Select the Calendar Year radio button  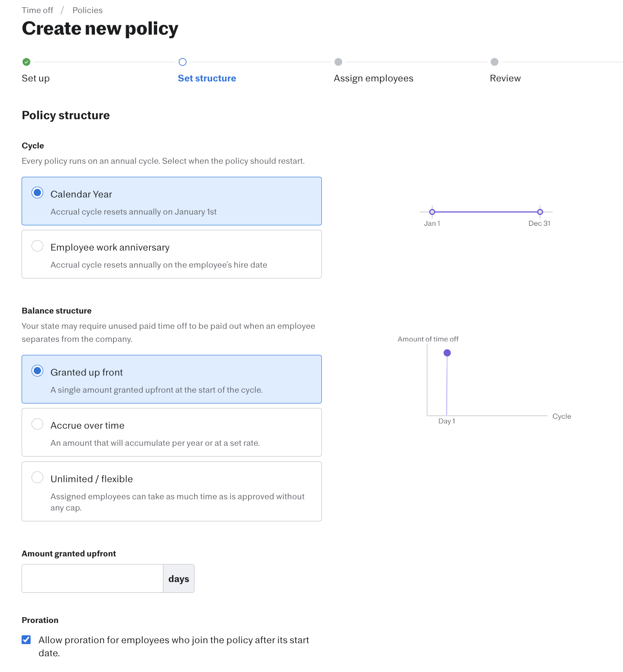(38, 193)
